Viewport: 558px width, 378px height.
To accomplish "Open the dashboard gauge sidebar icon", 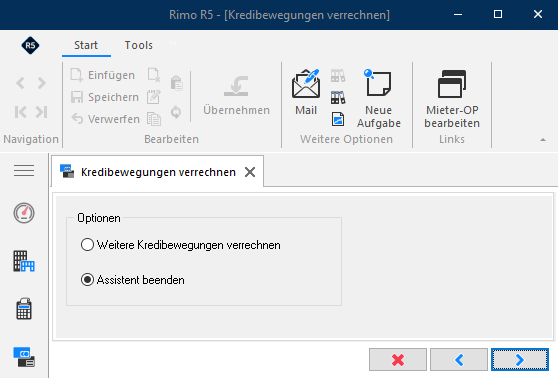I will click(24, 213).
